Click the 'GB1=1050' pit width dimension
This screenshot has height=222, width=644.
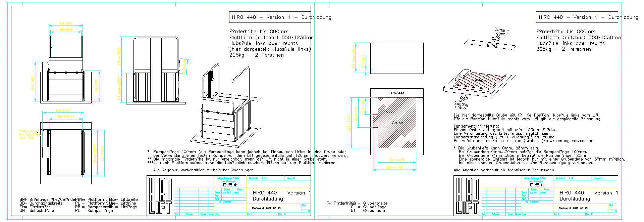(x=397, y=160)
